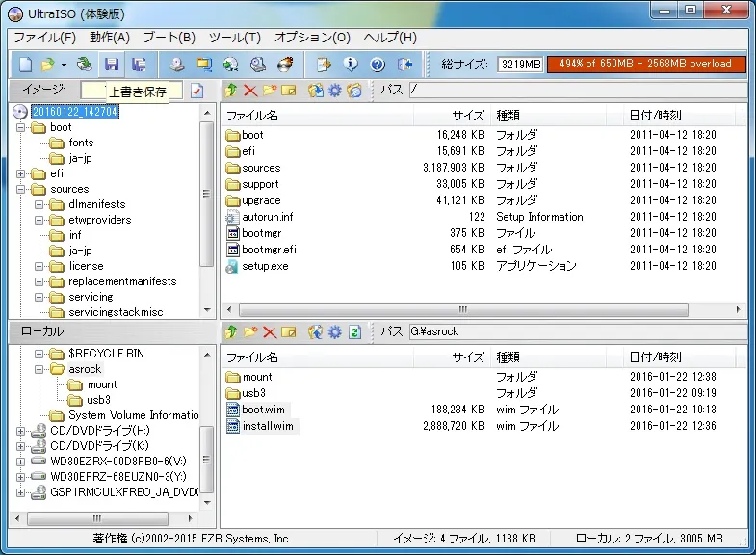756x555 pixels.
Task: Open the recent files dropdown arrow
Action: [x=64, y=65]
